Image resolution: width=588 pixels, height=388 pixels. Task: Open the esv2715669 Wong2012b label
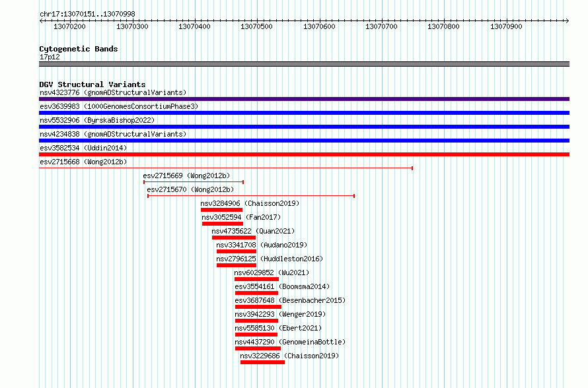186,176
